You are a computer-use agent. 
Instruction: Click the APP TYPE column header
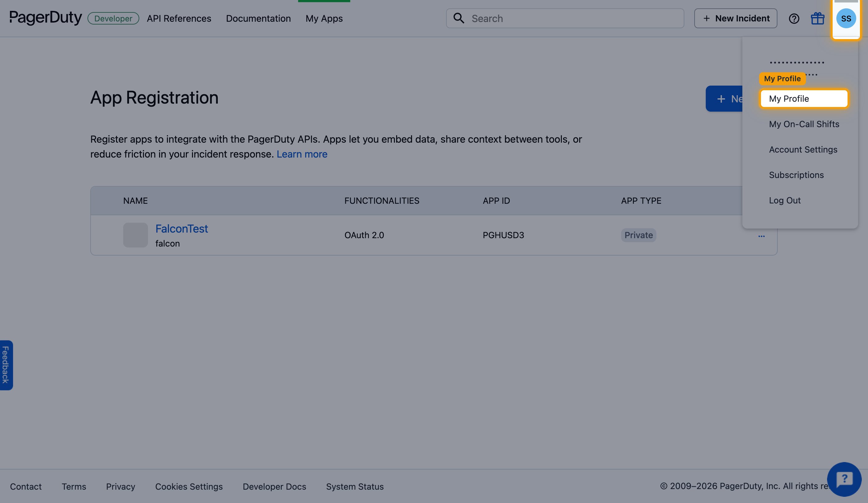pyautogui.click(x=641, y=201)
